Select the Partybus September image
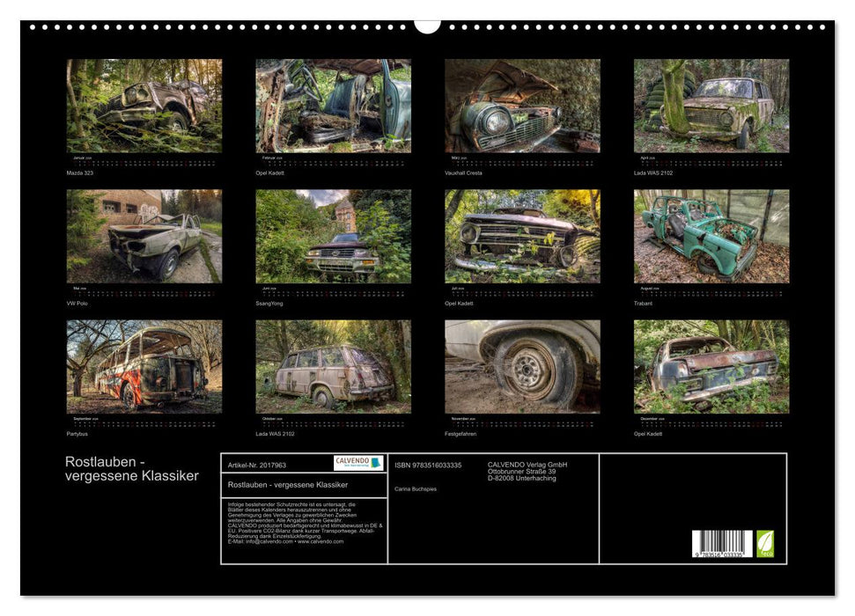The height and width of the screenshot is (616, 855). 144,366
